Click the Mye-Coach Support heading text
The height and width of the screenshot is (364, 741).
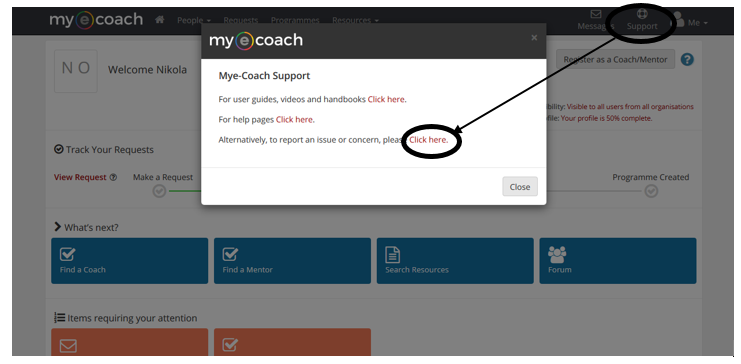[x=264, y=76]
